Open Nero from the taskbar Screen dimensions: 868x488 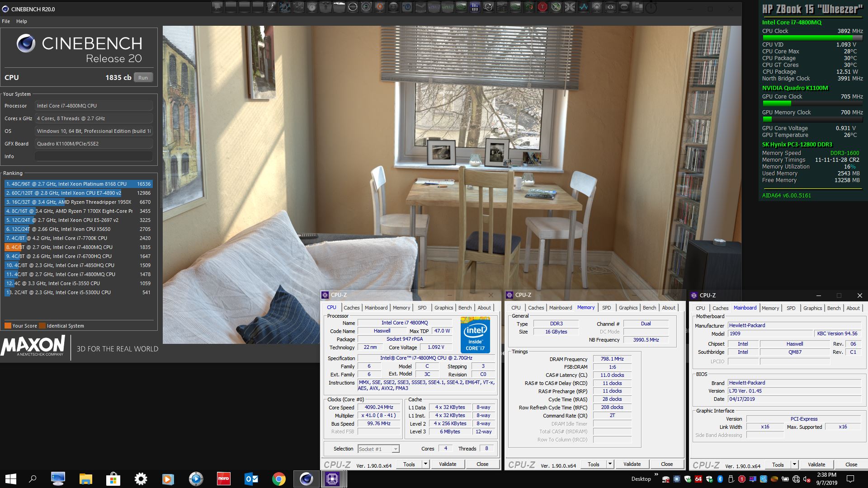coord(223,479)
